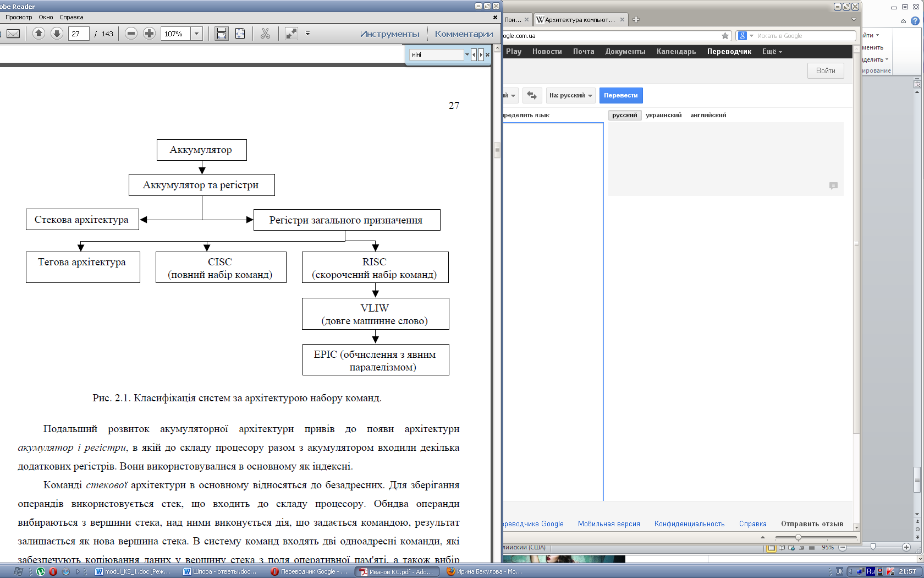The height and width of the screenshot is (578, 924).
Task: Open the 'На: русский' target language dropdown
Action: tap(570, 95)
